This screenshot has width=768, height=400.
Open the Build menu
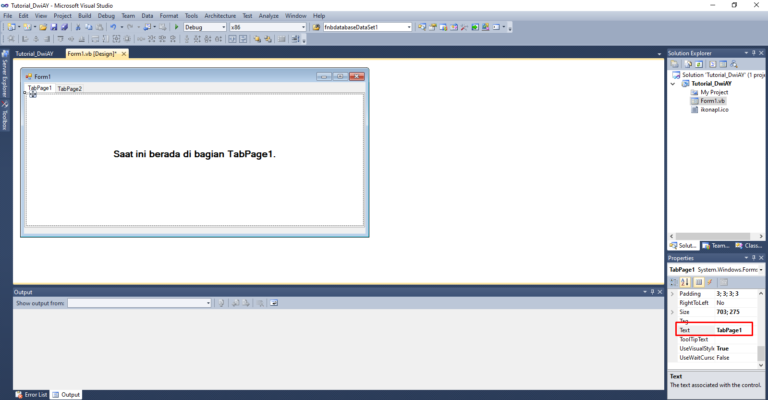point(85,16)
